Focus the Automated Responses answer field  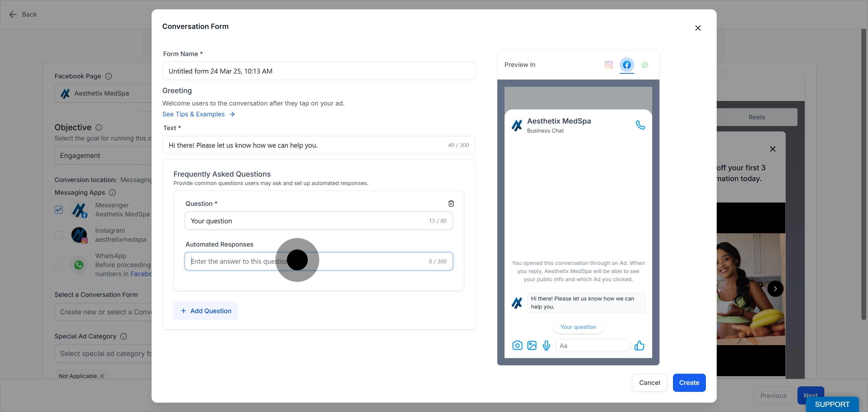(x=319, y=261)
